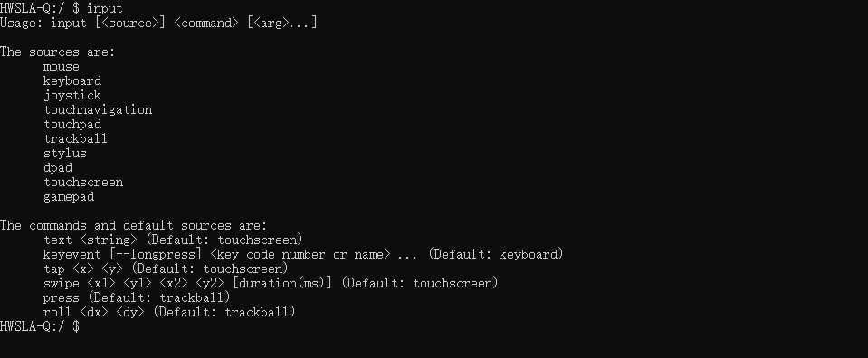This screenshot has width=868, height=358.
Task: Click 'The sources are:' heading
Action: [58, 52]
